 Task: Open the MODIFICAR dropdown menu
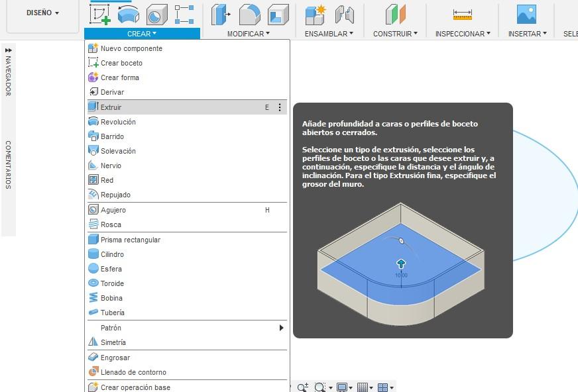pyautogui.click(x=249, y=34)
